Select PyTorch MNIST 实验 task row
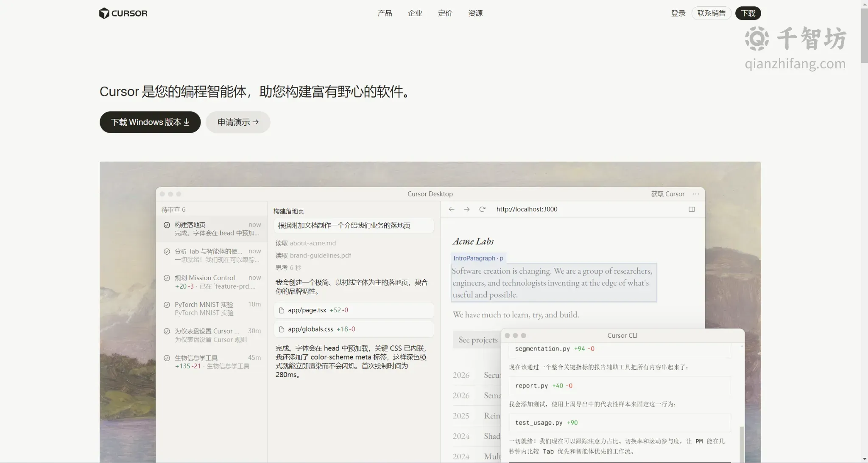 coord(212,309)
